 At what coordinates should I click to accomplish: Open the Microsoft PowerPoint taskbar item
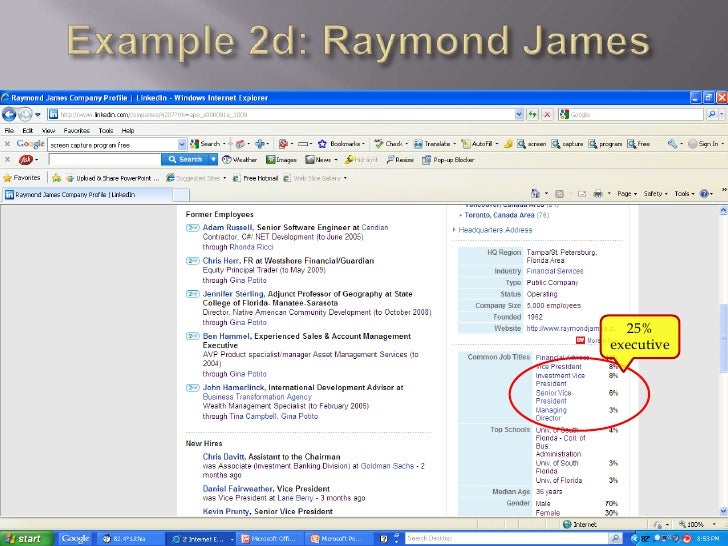pos(340,539)
